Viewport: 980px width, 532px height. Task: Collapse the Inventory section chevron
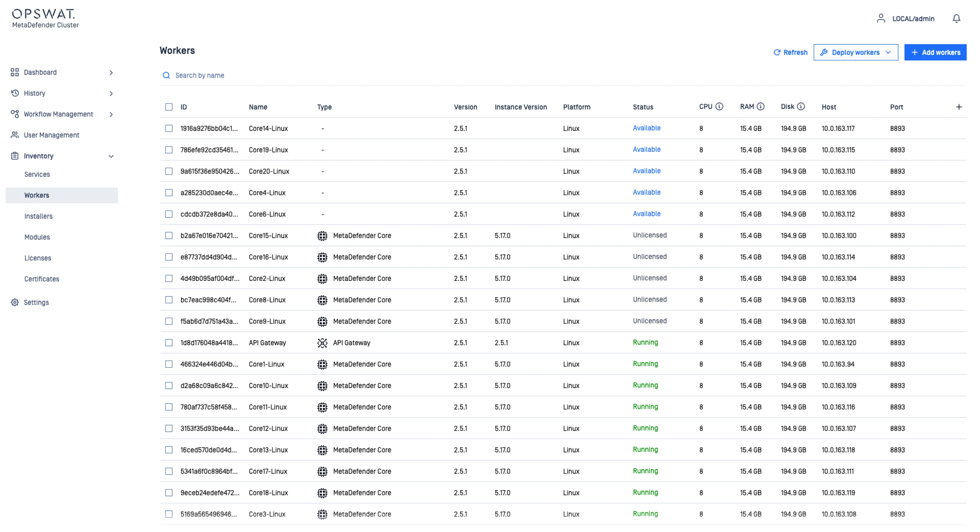[111, 156]
